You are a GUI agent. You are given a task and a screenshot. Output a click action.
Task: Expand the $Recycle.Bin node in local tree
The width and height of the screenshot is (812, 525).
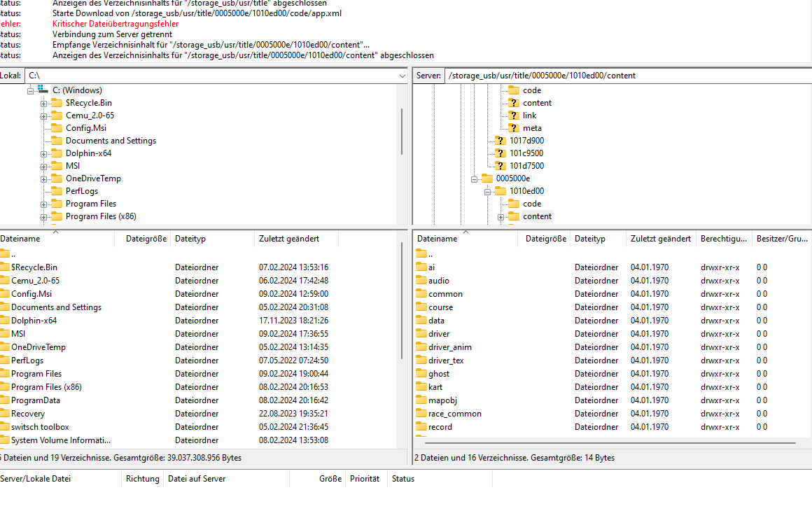[x=44, y=104]
